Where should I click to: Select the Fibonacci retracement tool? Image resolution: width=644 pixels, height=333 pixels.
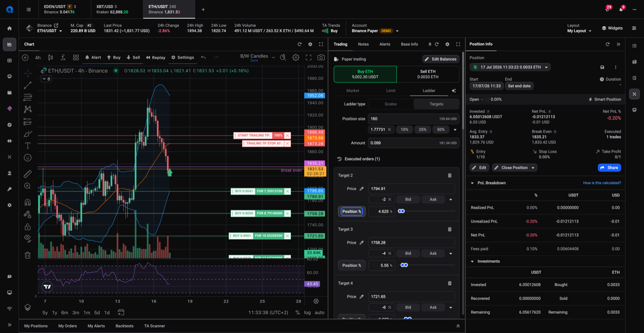click(x=28, y=98)
